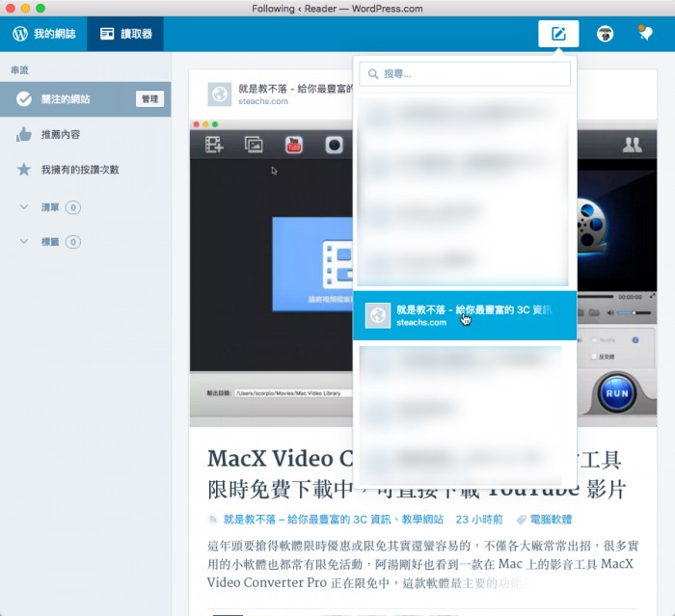Click the 搜尋 search field in site picker
The width and height of the screenshot is (675, 616).
pos(465,73)
